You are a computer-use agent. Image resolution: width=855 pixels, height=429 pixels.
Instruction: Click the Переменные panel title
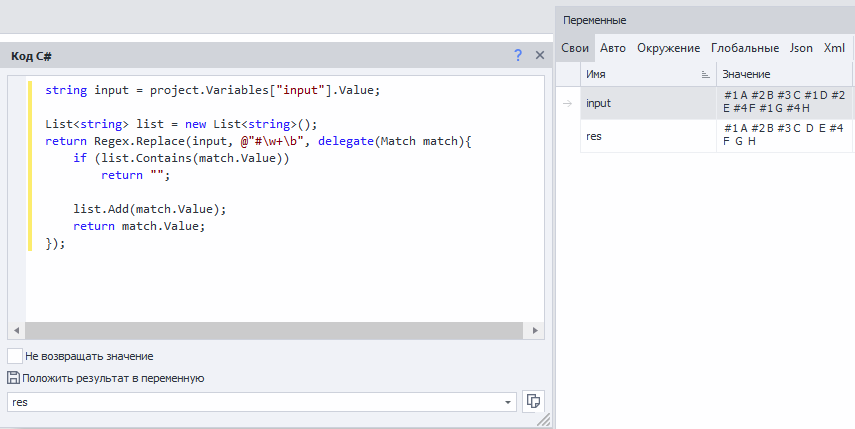tap(594, 20)
